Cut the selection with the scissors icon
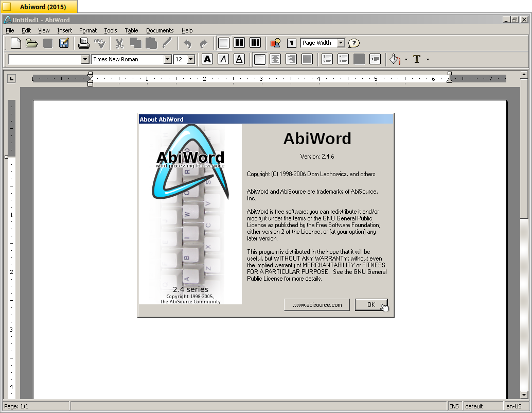The height and width of the screenshot is (413, 532). tap(119, 43)
